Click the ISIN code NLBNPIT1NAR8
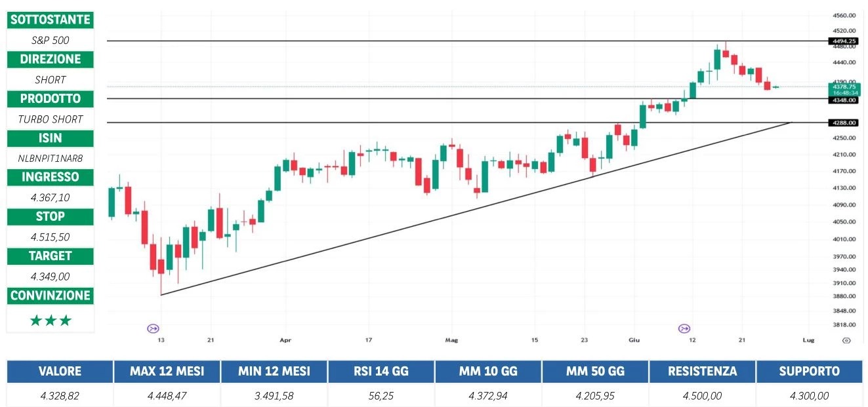Screen dimensions: 868x407 pyautogui.click(x=51, y=158)
